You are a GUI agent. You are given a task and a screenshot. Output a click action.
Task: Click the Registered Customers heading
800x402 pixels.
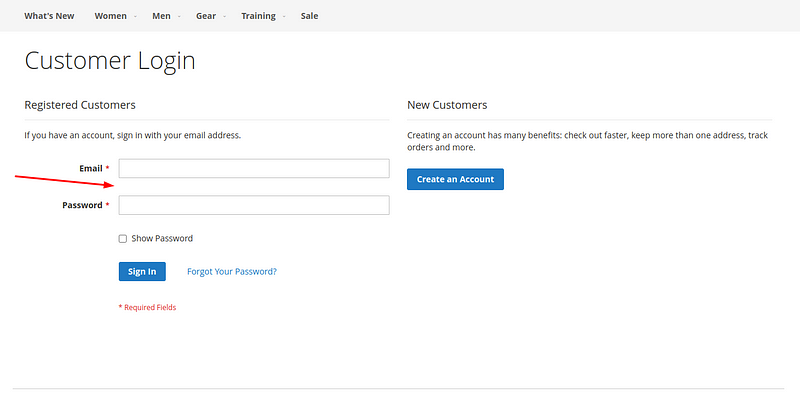click(80, 105)
